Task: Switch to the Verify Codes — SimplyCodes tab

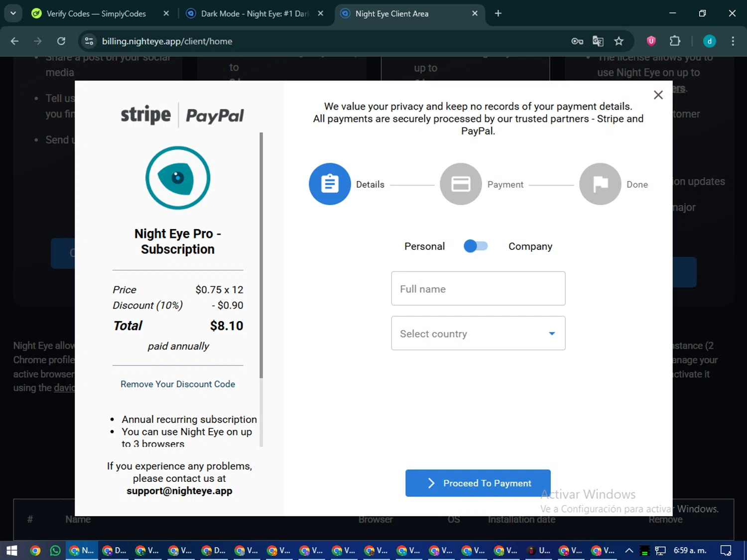Action: pos(96,13)
